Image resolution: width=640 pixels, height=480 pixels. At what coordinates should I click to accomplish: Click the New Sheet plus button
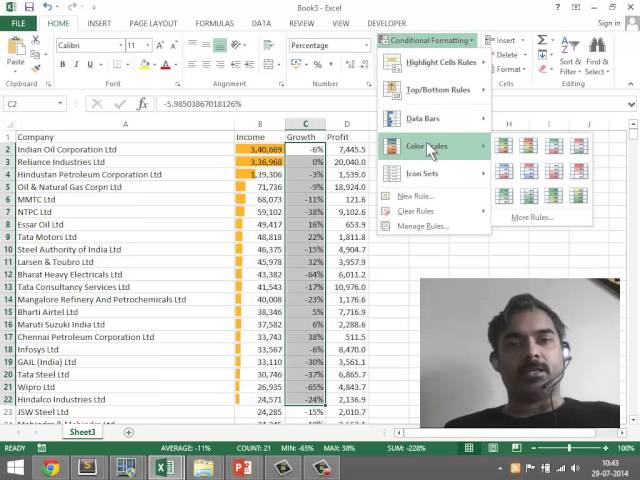pos(129,432)
